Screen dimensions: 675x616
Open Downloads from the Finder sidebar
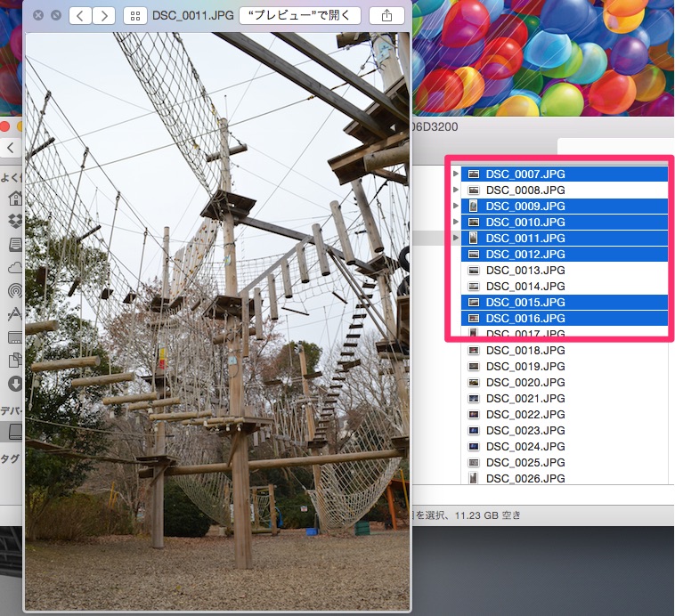[x=15, y=384]
